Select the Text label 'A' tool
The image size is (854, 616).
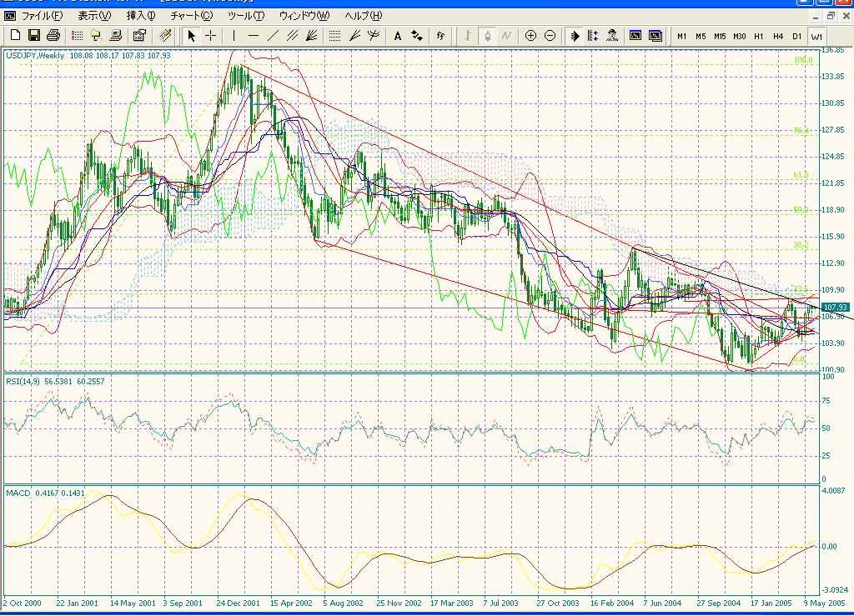pos(398,35)
